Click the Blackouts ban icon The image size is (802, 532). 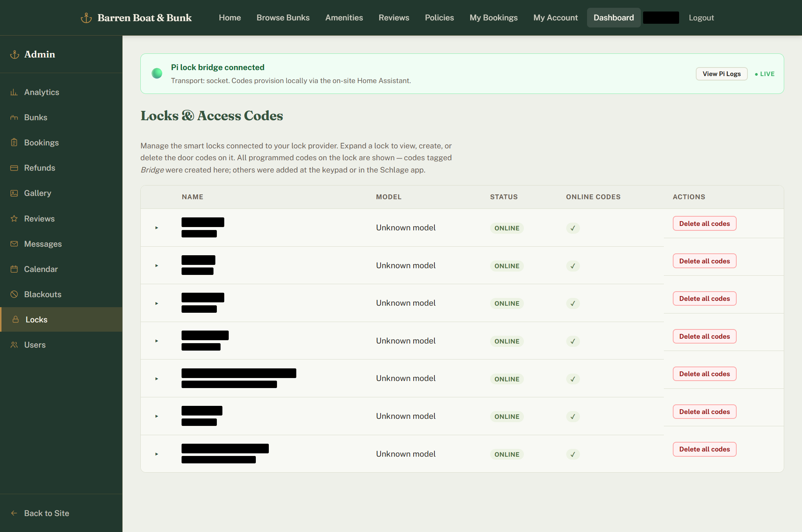14,294
